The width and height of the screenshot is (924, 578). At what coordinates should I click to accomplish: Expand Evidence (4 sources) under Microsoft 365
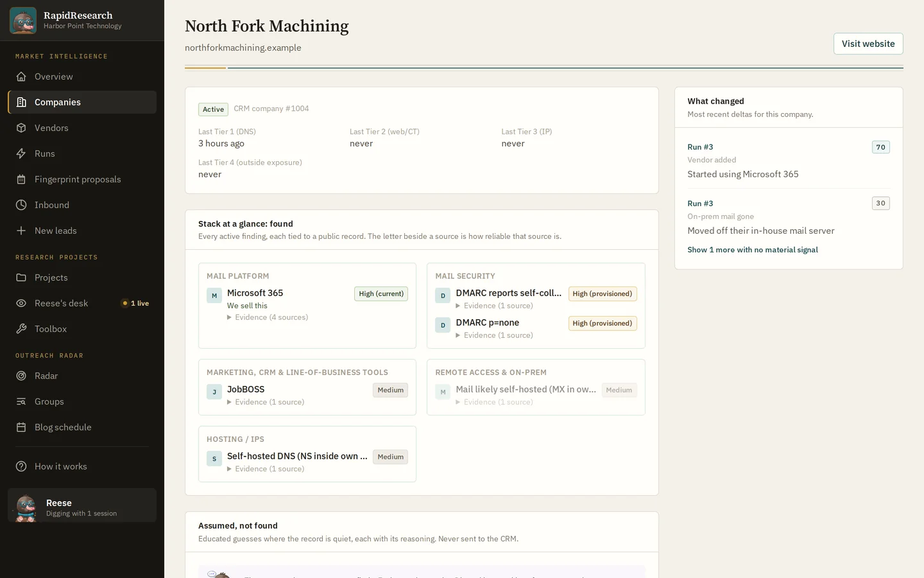click(268, 317)
